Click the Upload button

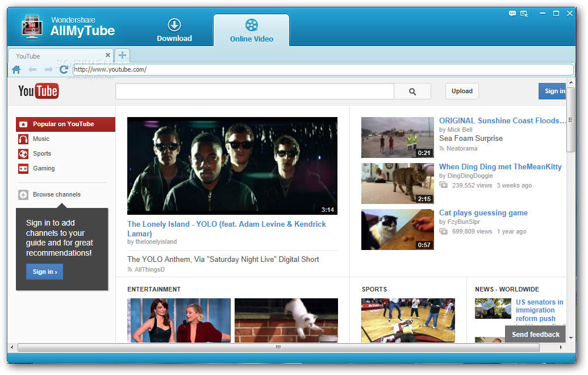[462, 91]
